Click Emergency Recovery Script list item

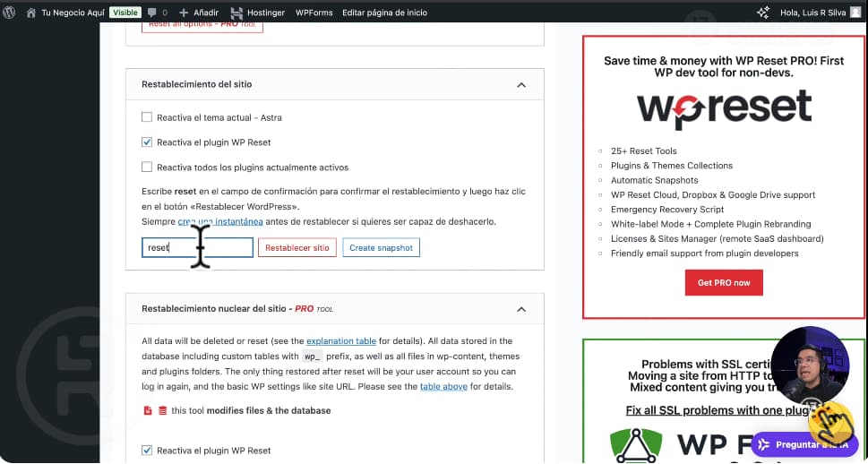[x=667, y=210]
